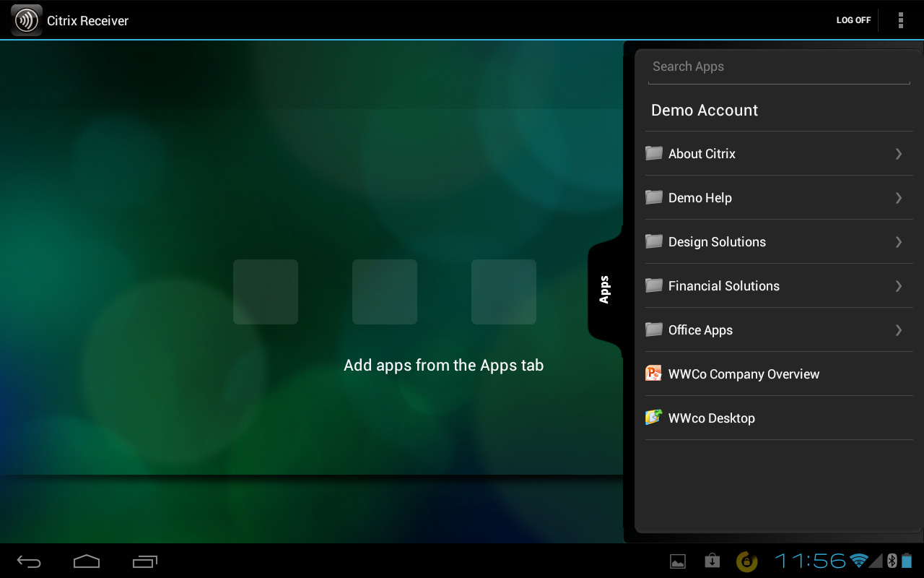
Task: Click the Design Solutions folder icon
Action: 654,241
